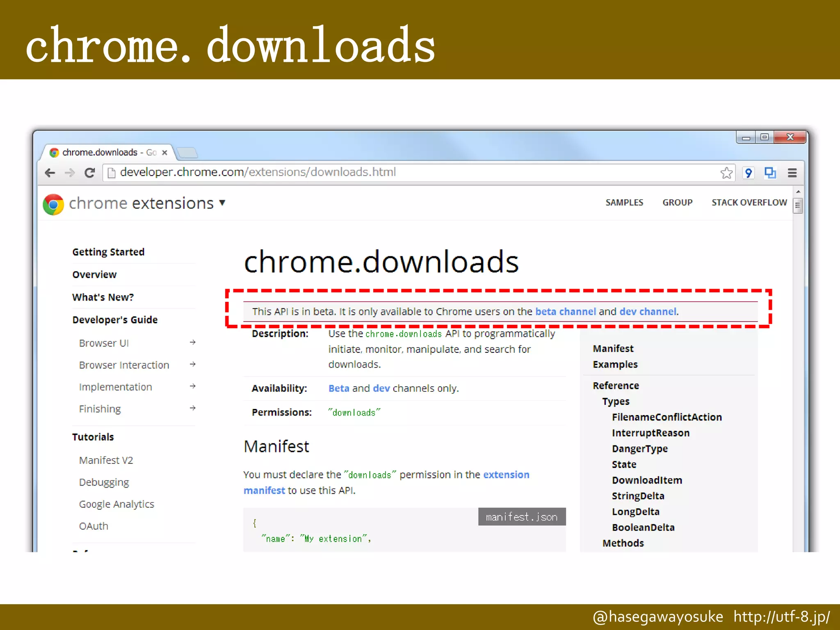The image size is (840, 630).
Task: Expand Implementation arrow
Action: (x=192, y=386)
